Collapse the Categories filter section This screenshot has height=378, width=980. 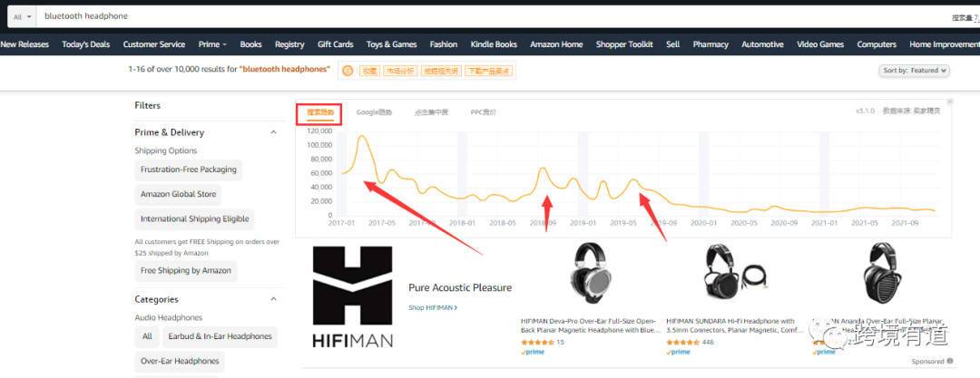pos(273,299)
